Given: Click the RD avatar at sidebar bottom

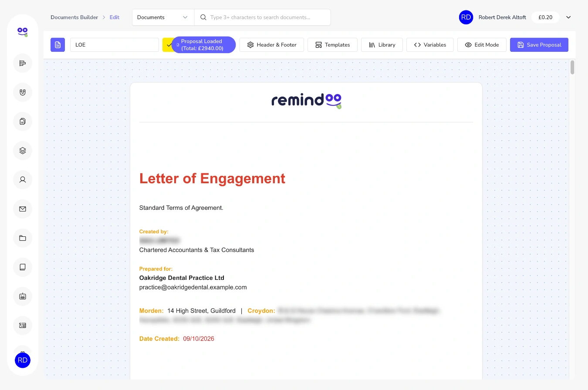Looking at the screenshot, I should pos(23,360).
